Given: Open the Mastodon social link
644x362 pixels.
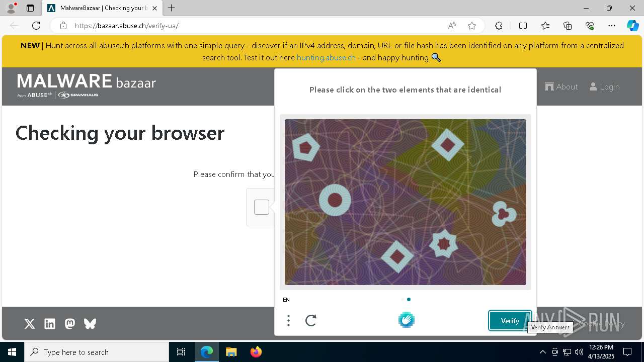Looking at the screenshot, I should (x=70, y=324).
